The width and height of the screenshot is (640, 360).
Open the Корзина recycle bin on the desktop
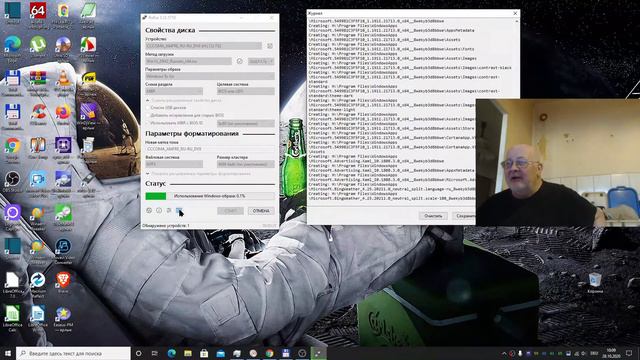tap(595, 282)
